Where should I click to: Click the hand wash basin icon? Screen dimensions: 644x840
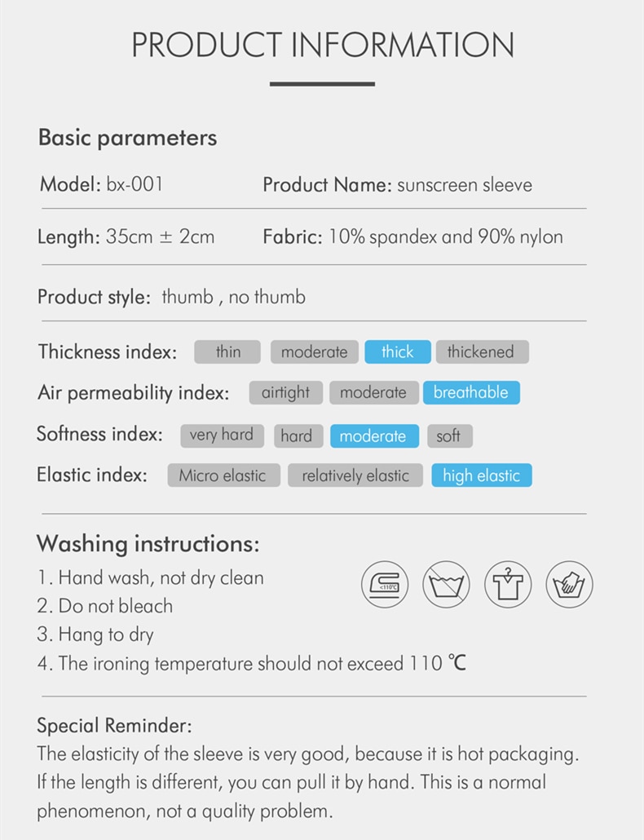[x=570, y=585]
